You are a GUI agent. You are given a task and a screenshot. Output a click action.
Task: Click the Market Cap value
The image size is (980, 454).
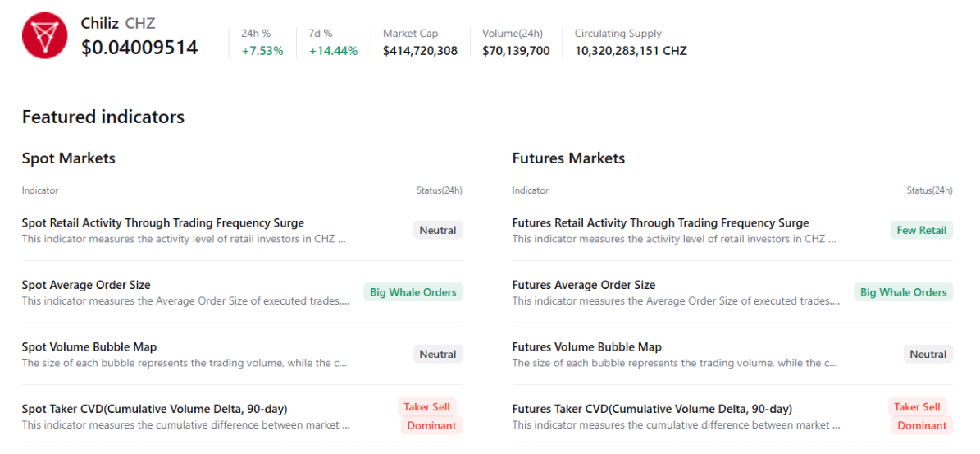pos(420,51)
